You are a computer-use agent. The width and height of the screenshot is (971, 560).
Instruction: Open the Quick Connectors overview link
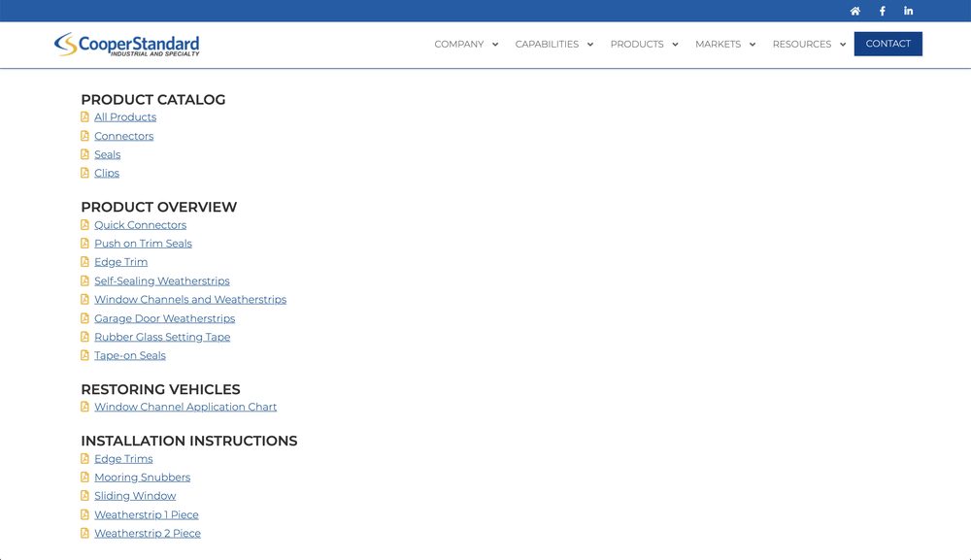click(140, 225)
